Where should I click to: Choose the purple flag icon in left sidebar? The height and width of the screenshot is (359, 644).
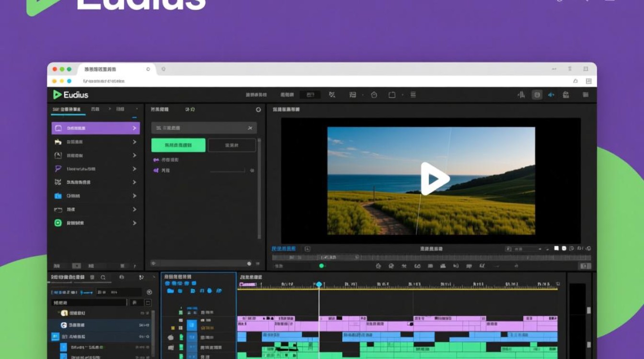point(58,169)
